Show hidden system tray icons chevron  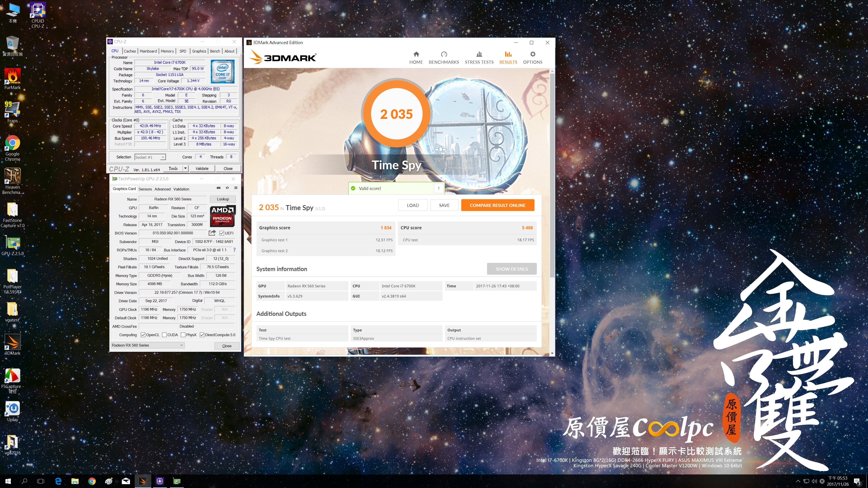797,481
